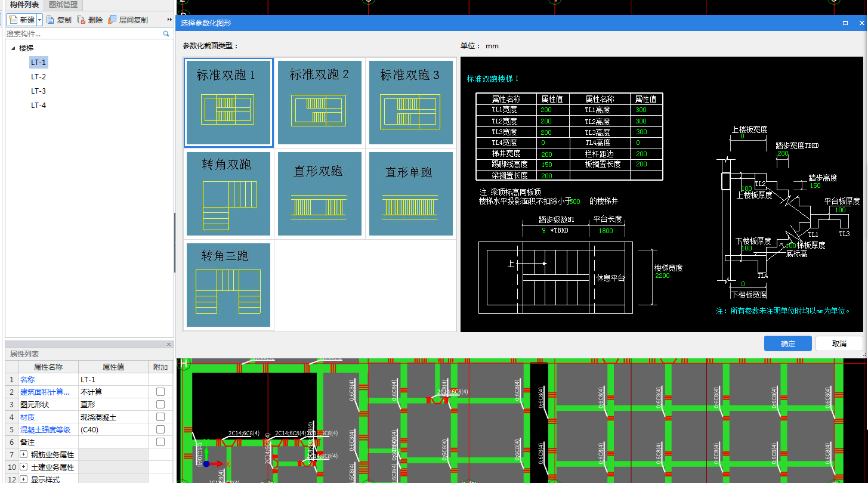Edit the 栏杆距边 value 200
Image resolution: width=868 pixels, height=483 pixels.
641,154
